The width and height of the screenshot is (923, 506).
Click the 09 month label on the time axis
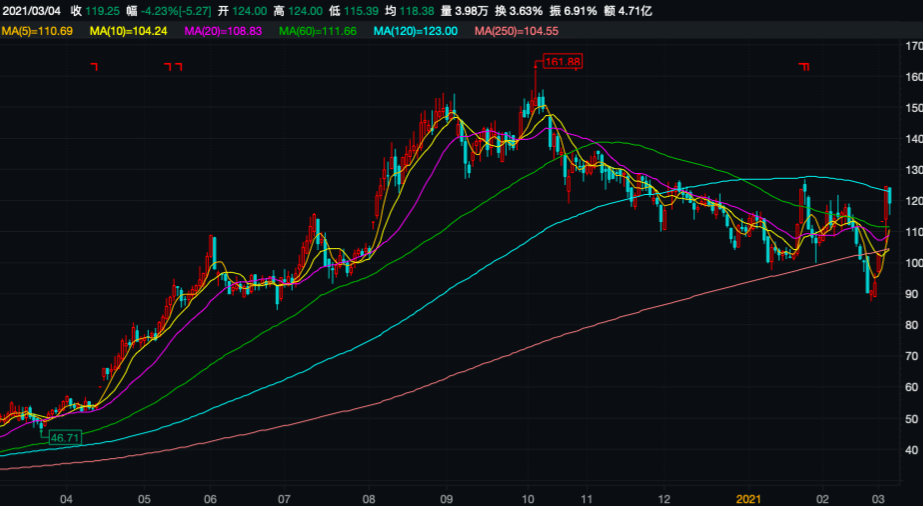(447, 497)
